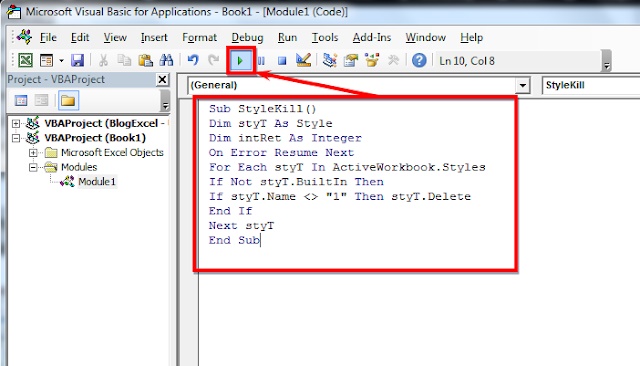The width and height of the screenshot is (640, 366).
Task: Open the Format menu
Action: pos(199,38)
